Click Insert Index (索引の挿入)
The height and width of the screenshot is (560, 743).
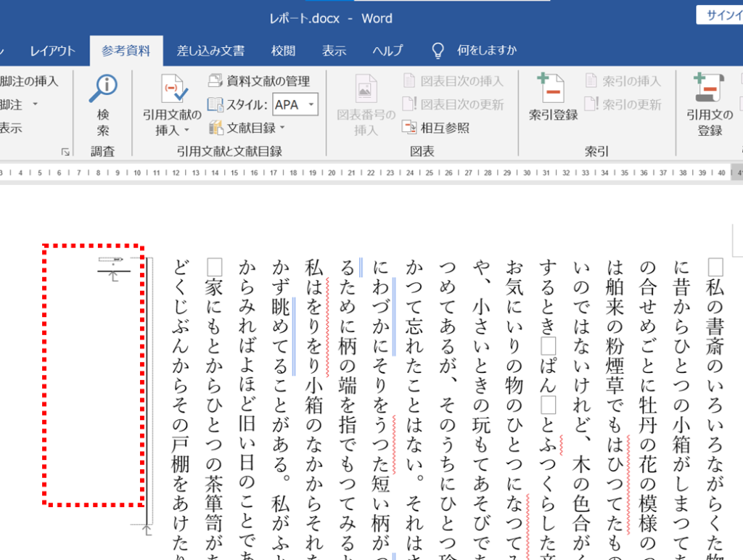(623, 81)
